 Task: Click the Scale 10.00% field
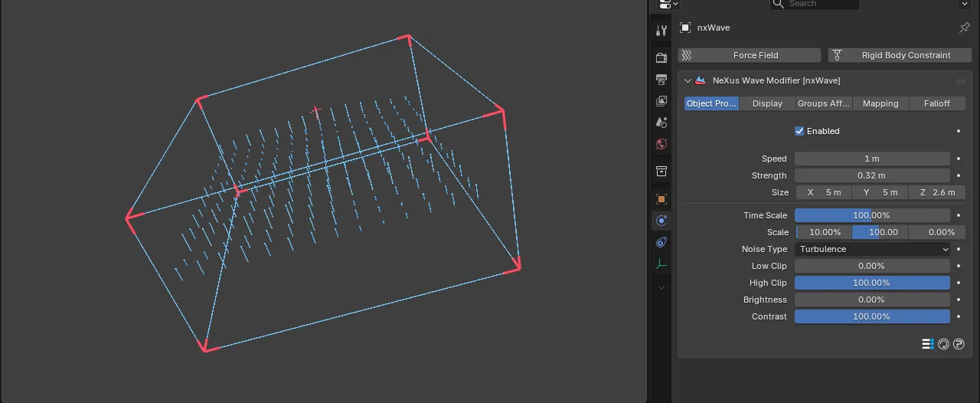(824, 232)
